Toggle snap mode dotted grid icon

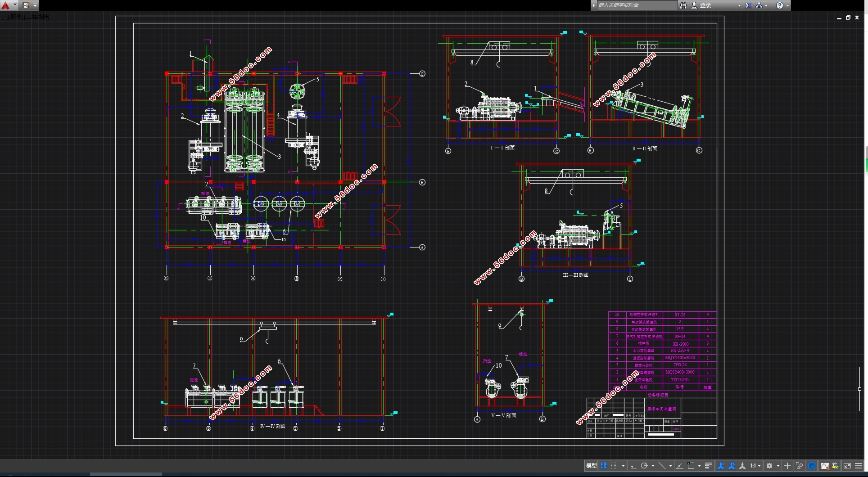pos(614,466)
